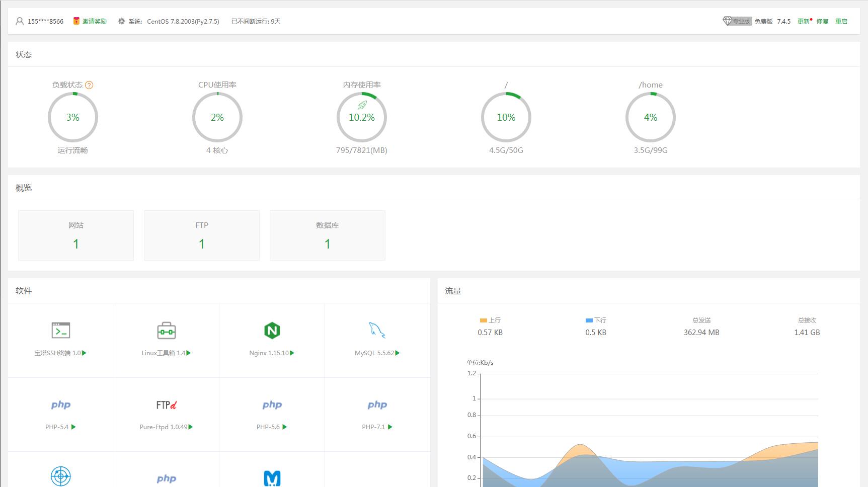Viewport: 868px width, 487px height.
Task: Click the play arrow next to Linux工具箱 1.4
Action: click(x=189, y=353)
